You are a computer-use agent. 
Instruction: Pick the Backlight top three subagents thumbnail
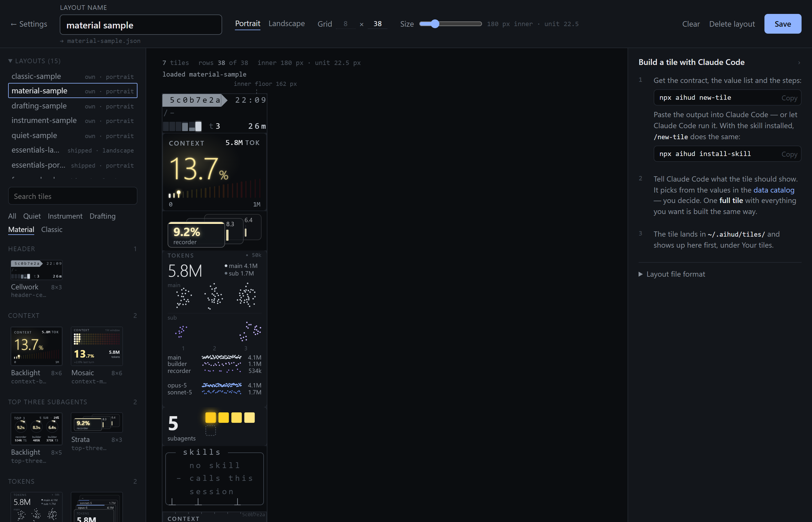click(36, 428)
